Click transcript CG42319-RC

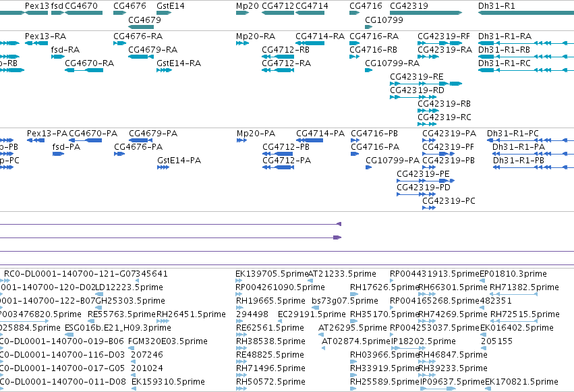tap(444, 117)
